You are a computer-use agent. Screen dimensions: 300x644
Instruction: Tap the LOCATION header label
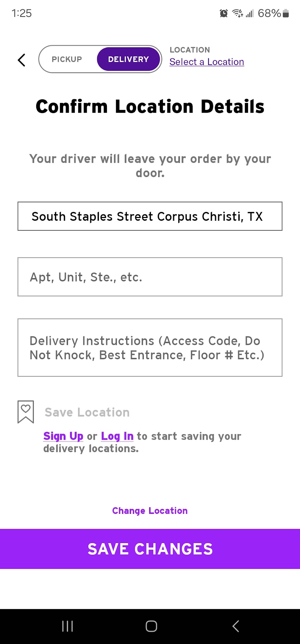click(190, 50)
